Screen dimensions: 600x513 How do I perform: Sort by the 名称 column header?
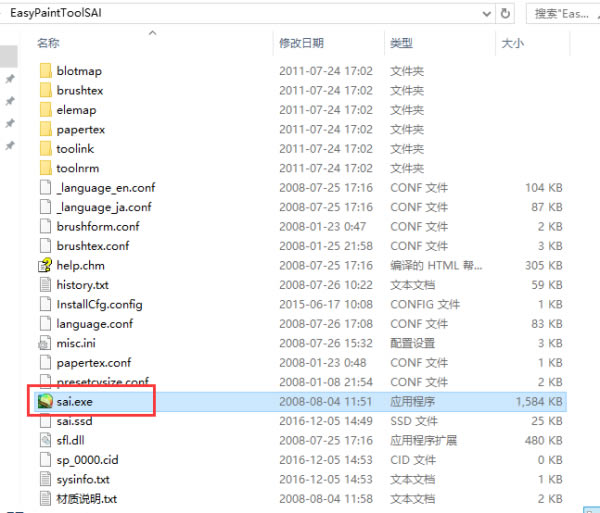pyautogui.click(x=48, y=43)
